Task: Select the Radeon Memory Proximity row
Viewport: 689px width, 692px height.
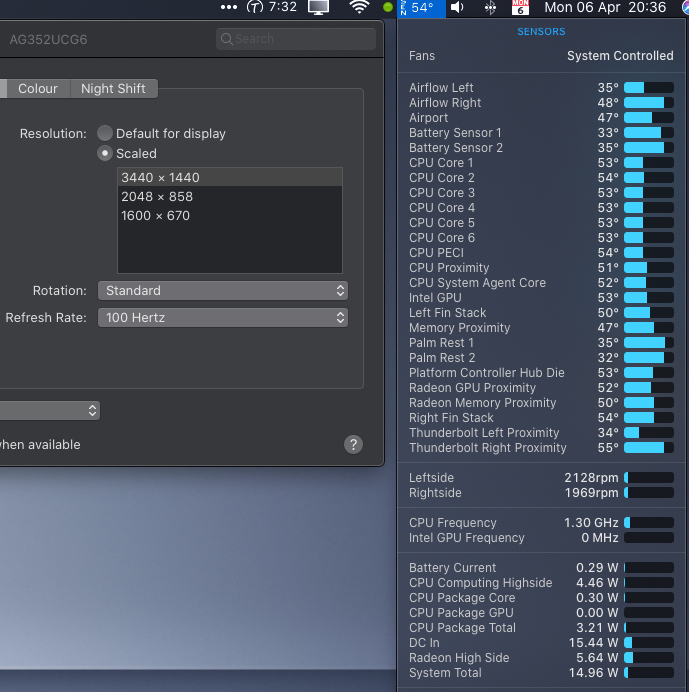Action: coord(541,403)
